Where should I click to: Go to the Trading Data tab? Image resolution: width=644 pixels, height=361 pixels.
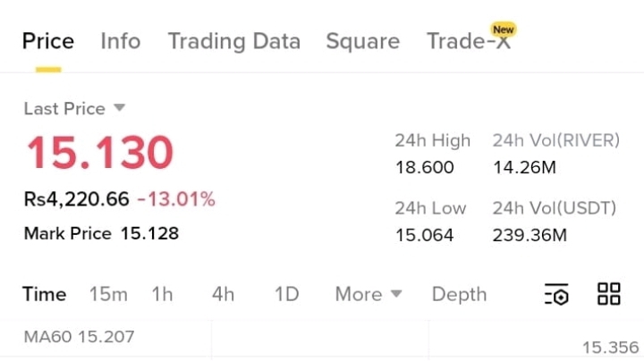tap(234, 41)
